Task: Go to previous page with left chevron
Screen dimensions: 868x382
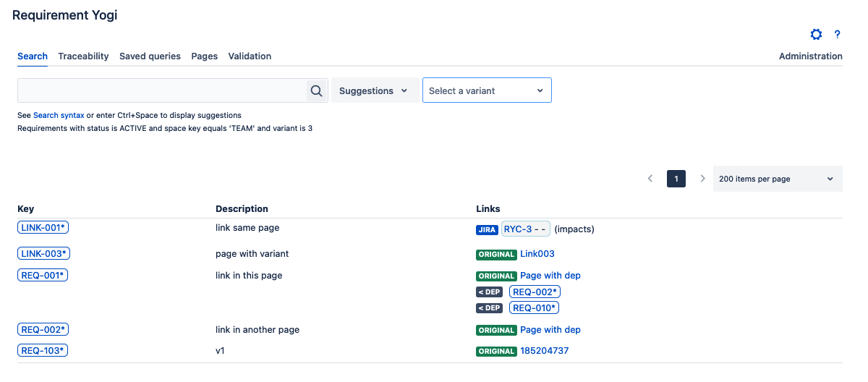Action: click(x=650, y=179)
